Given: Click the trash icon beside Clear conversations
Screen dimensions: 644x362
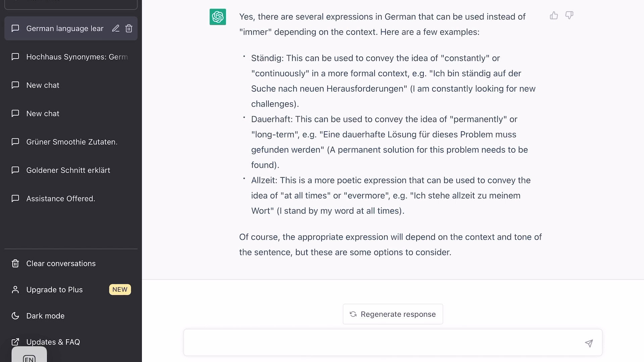Looking at the screenshot, I should tap(15, 263).
